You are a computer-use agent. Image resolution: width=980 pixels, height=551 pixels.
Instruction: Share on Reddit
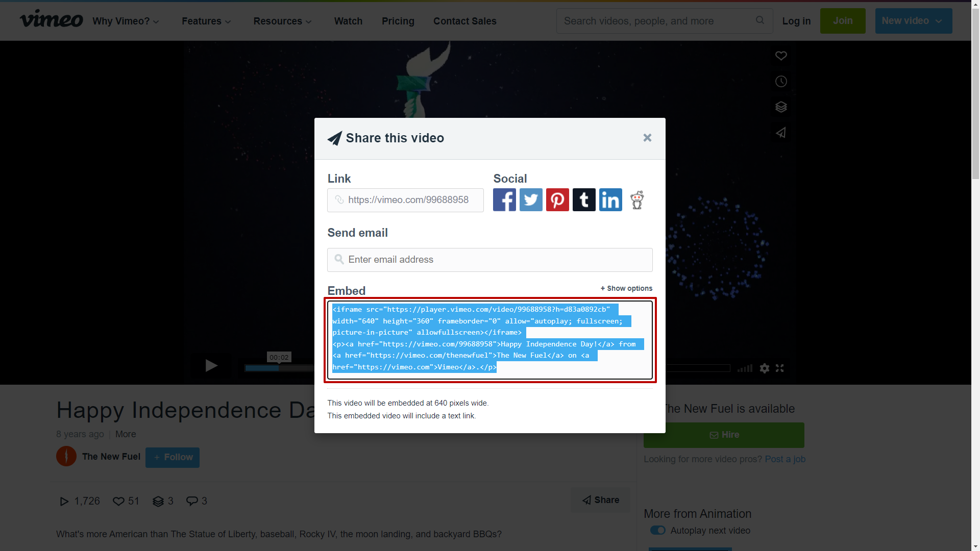(637, 199)
